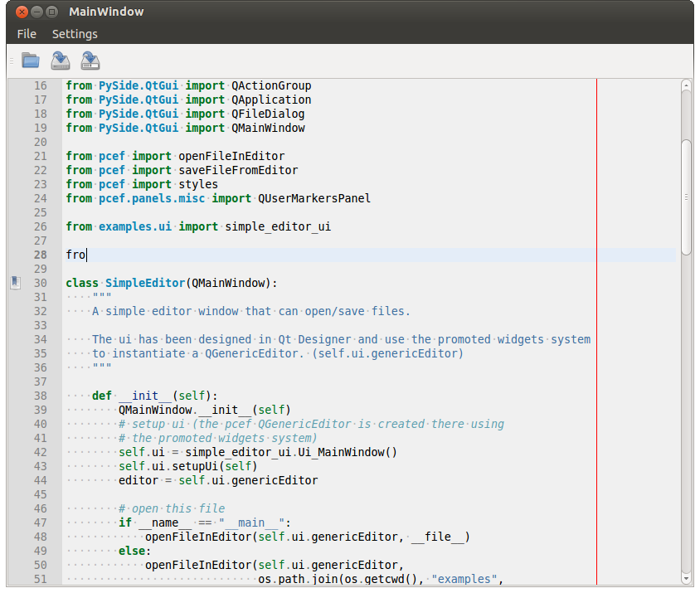This screenshot has width=700, height=593.
Task: Click the last save icon in the toolbar
Action: click(x=90, y=60)
